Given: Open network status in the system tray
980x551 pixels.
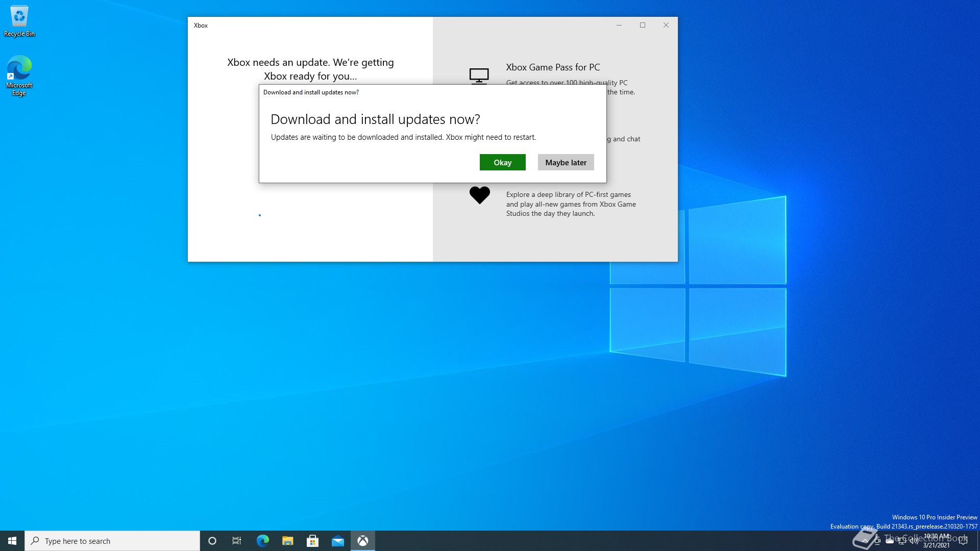Looking at the screenshot, I should (902, 541).
